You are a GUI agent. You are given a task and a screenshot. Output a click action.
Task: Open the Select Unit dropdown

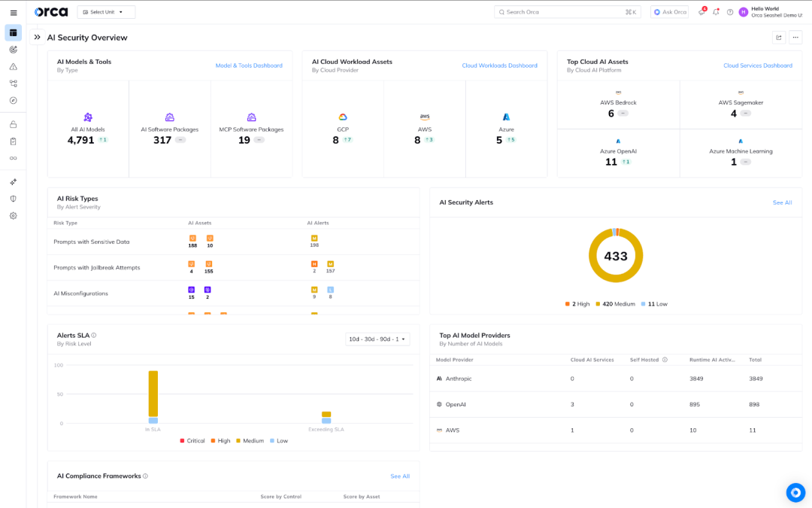coord(106,12)
